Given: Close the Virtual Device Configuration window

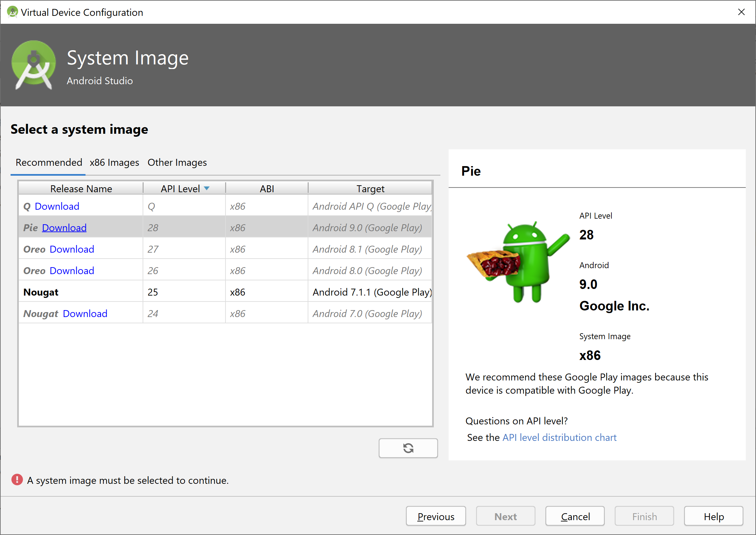Looking at the screenshot, I should (741, 12).
